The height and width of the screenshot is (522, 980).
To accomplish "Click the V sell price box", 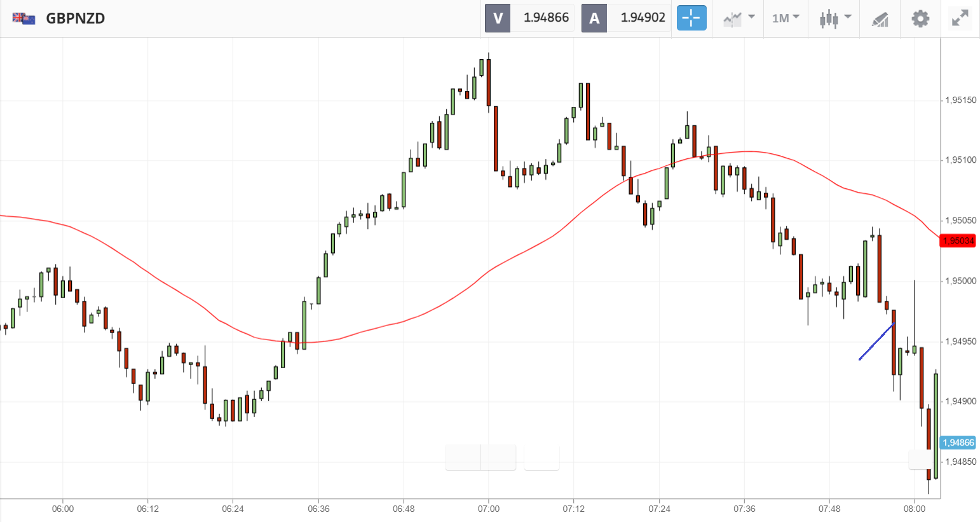I will pyautogui.click(x=529, y=18).
